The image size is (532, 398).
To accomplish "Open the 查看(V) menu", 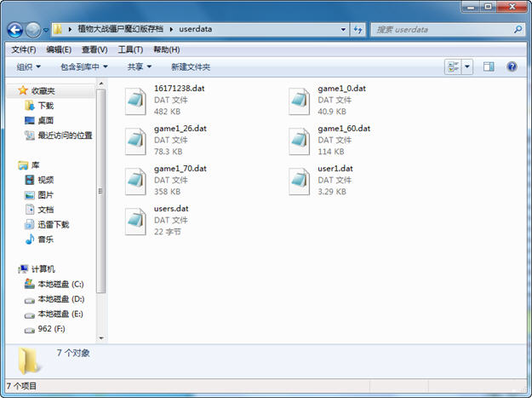I will [x=94, y=49].
